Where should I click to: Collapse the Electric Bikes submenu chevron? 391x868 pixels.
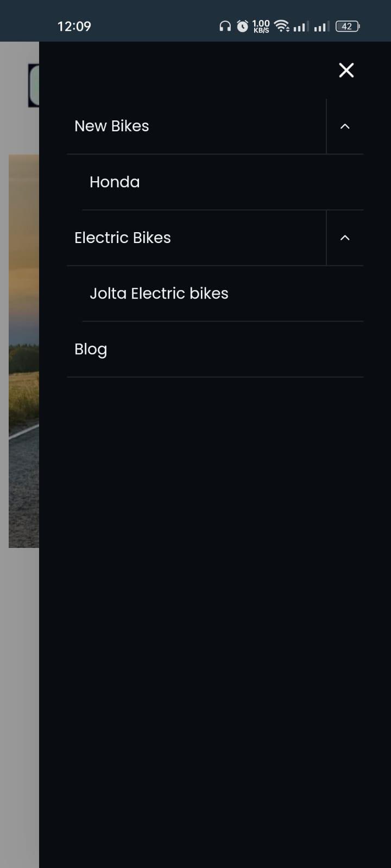[x=345, y=238]
